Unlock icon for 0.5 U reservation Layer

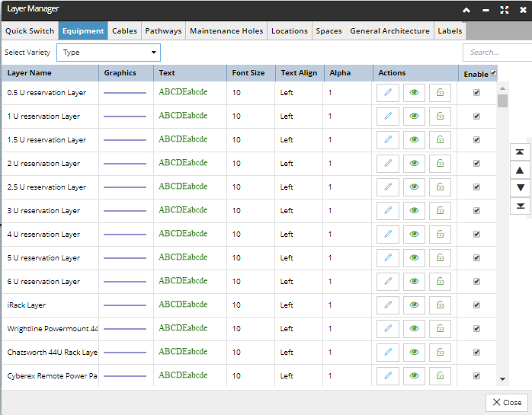pyautogui.click(x=440, y=93)
